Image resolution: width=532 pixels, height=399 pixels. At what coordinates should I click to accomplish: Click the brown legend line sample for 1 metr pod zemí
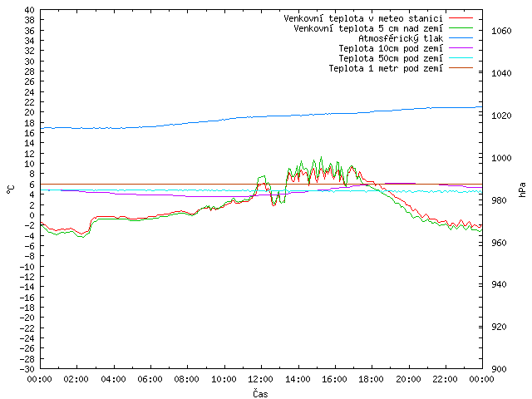[x=461, y=68]
